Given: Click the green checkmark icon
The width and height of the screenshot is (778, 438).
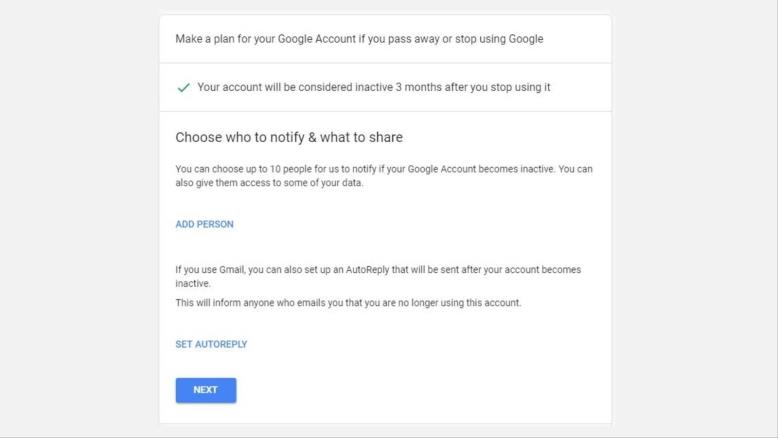Looking at the screenshot, I should click(184, 88).
